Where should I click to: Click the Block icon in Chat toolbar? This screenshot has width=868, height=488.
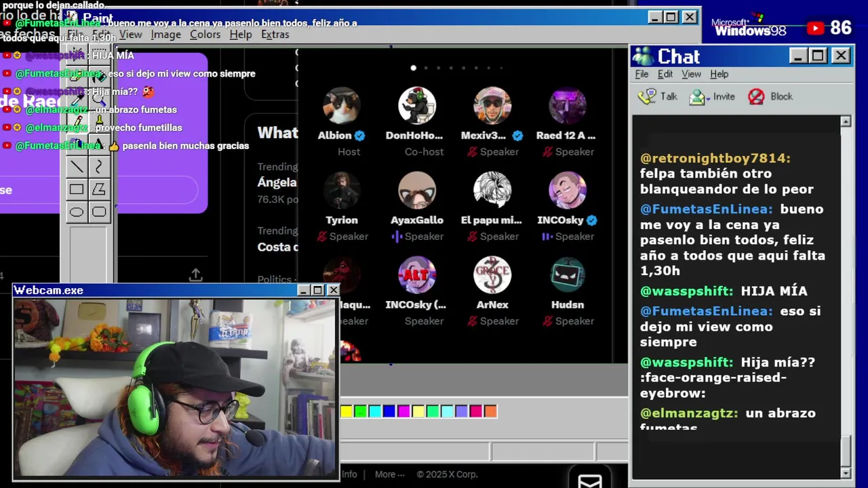[756, 97]
